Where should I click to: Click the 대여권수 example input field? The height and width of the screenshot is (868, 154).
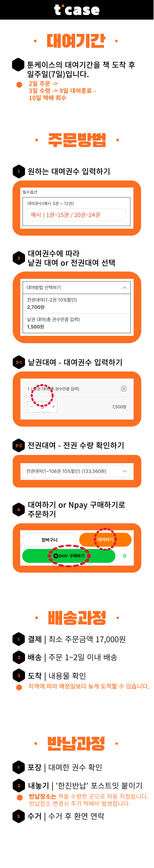76,215
